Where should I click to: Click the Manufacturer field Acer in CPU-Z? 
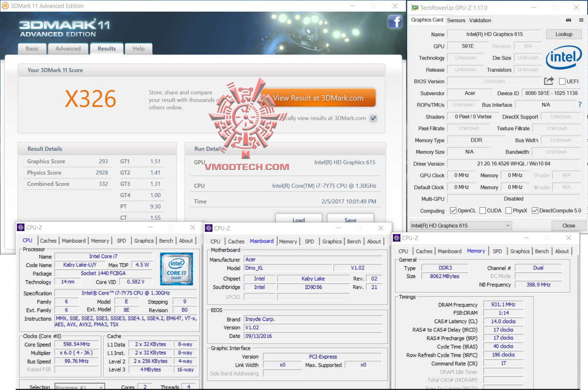(313, 259)
